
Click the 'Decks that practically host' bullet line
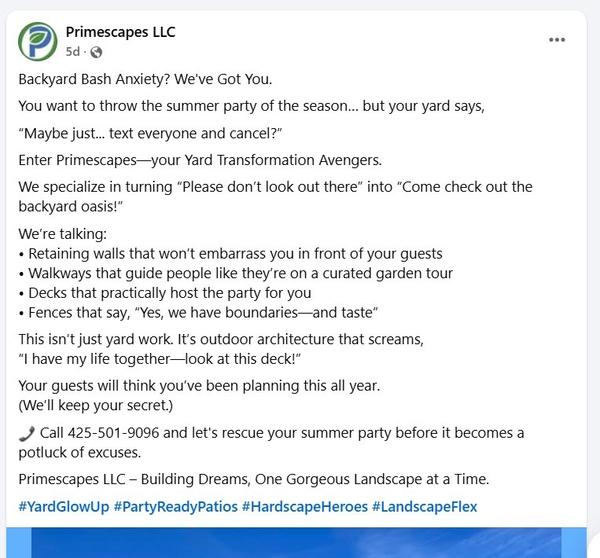point(165,293)
